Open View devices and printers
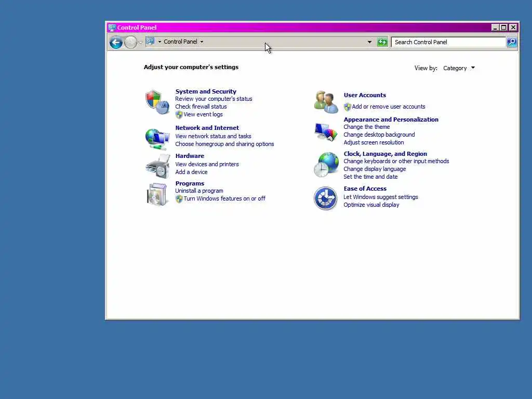 (207, 164)
